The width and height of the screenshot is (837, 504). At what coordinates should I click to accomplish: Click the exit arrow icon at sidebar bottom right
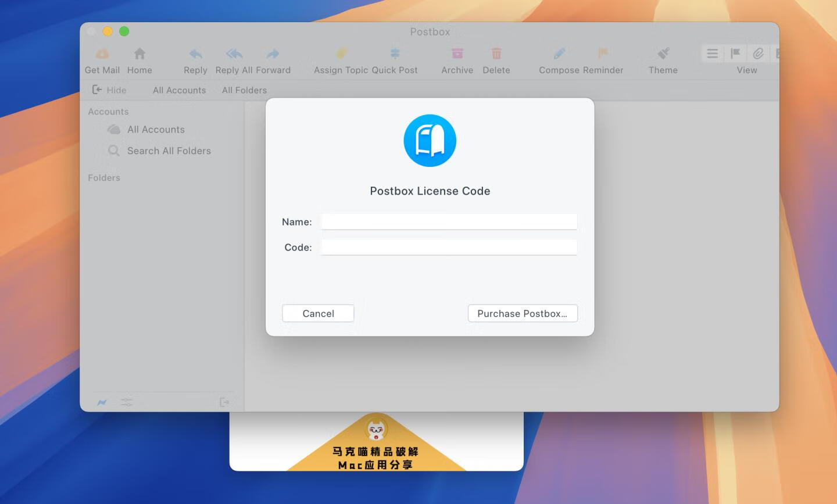(224, 402)
